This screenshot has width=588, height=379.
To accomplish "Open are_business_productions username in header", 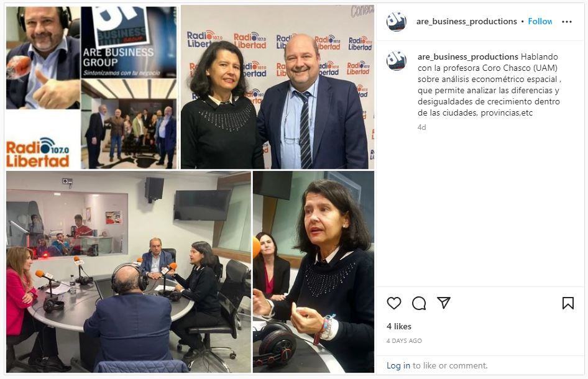I will 467,21.
